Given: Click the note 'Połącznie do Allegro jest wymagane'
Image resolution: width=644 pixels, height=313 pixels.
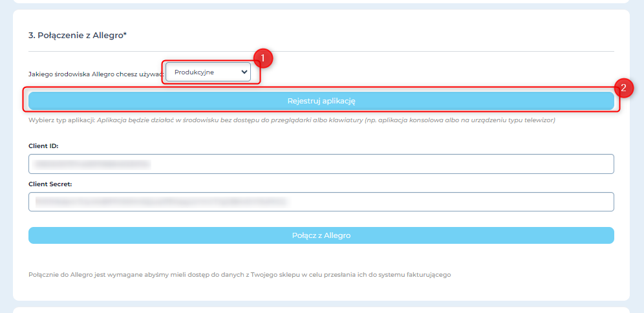Looking at the screenshot, I should click(239, 275).
